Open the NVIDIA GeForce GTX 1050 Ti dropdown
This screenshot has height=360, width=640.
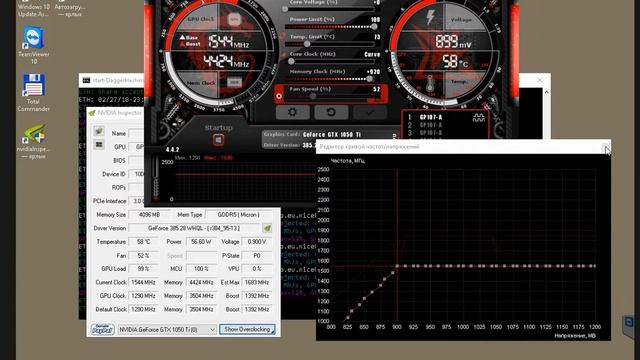click(x=167, y=329)
